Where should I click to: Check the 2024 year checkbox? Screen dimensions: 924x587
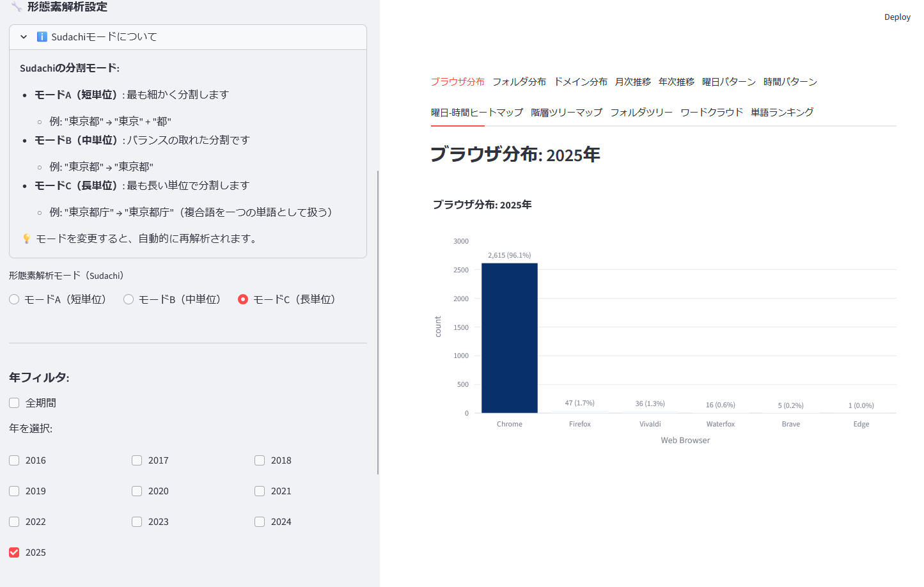(259, 521)
